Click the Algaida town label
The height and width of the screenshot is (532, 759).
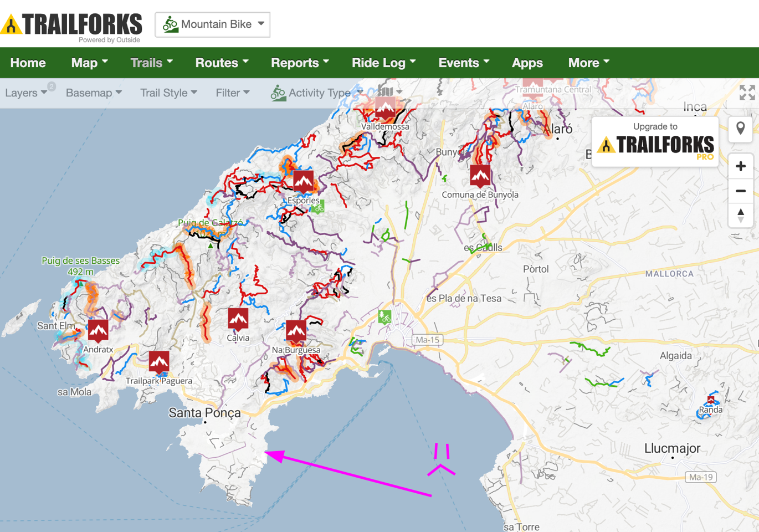[x=675, y=356]
